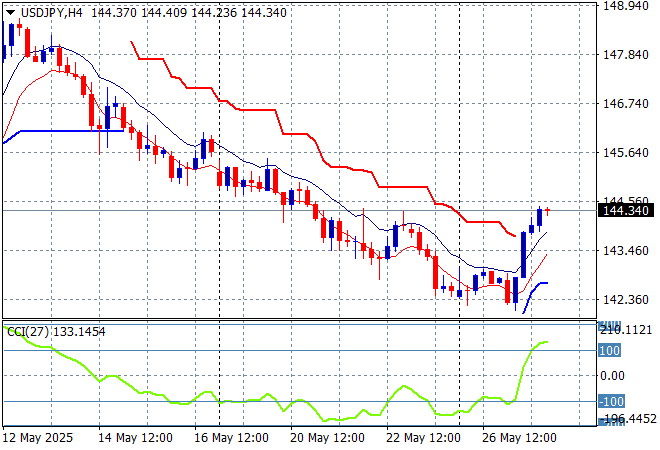Click the current price tag 144.340
Screen dimensions: 660x450
(x=624, y=210)
